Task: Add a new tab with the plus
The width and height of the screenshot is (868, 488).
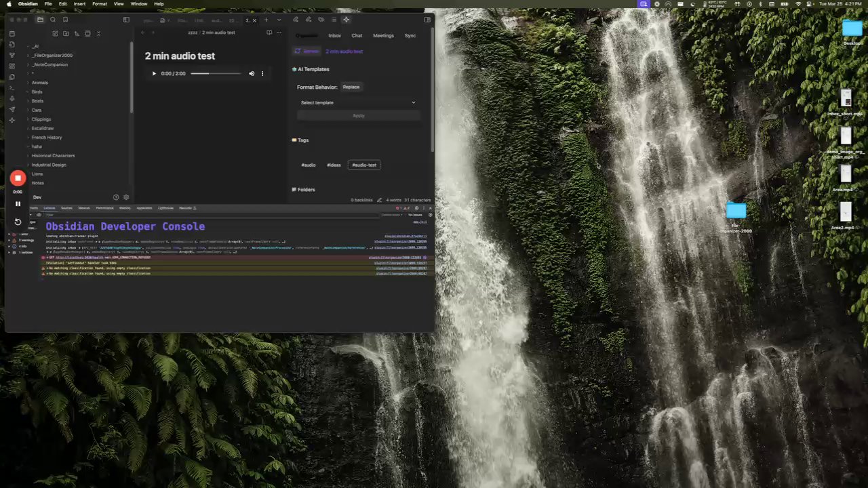Action: [266, 20]
